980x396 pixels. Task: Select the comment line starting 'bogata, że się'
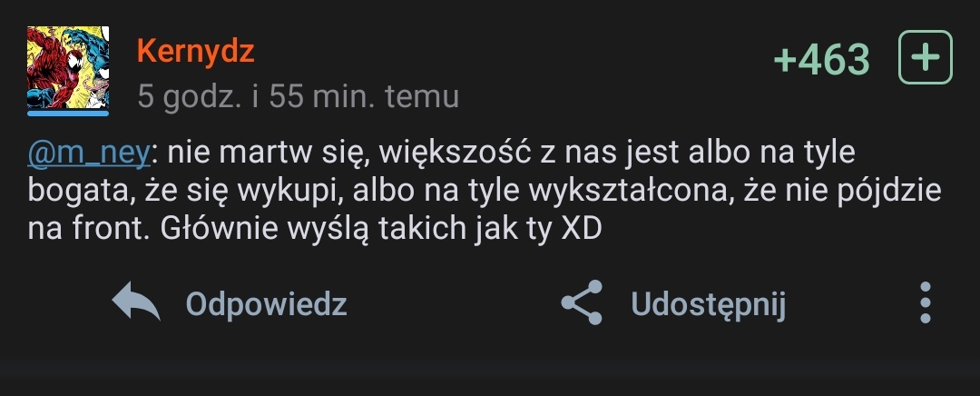pyautogui.click(x=485, y=192)
